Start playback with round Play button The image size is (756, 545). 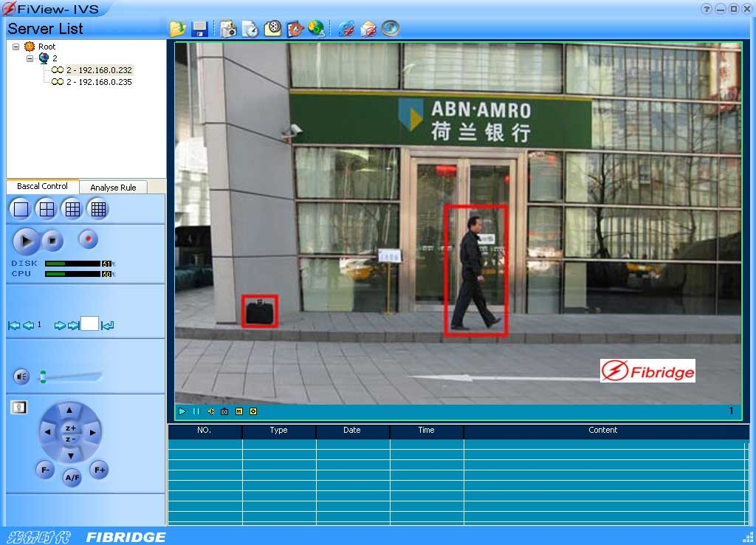pos(26,241)
